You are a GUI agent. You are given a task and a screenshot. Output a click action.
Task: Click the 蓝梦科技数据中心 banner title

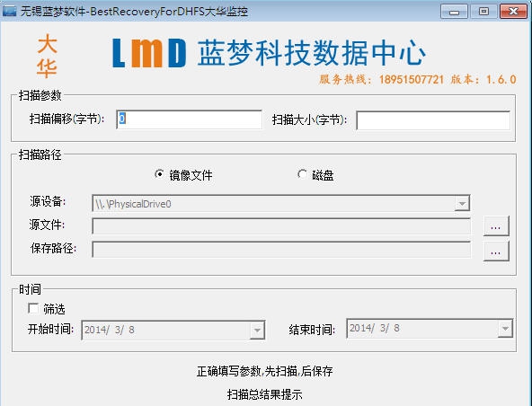(312, 53)
